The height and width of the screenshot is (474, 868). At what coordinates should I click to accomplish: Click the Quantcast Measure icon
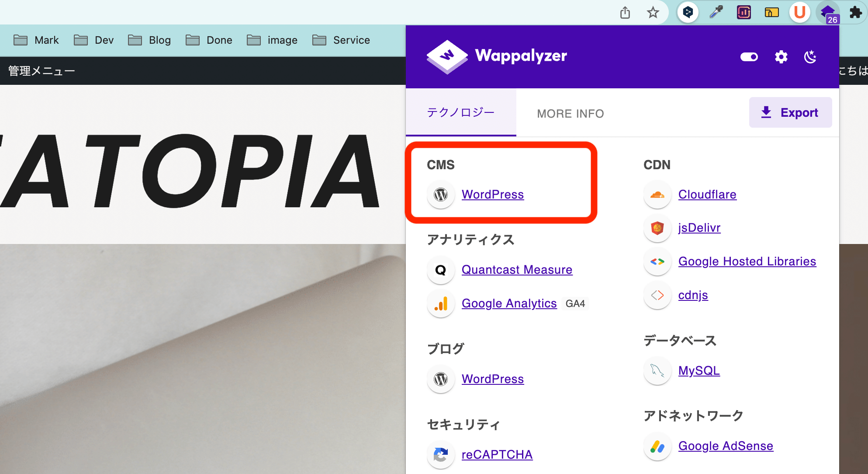[441, 270]
